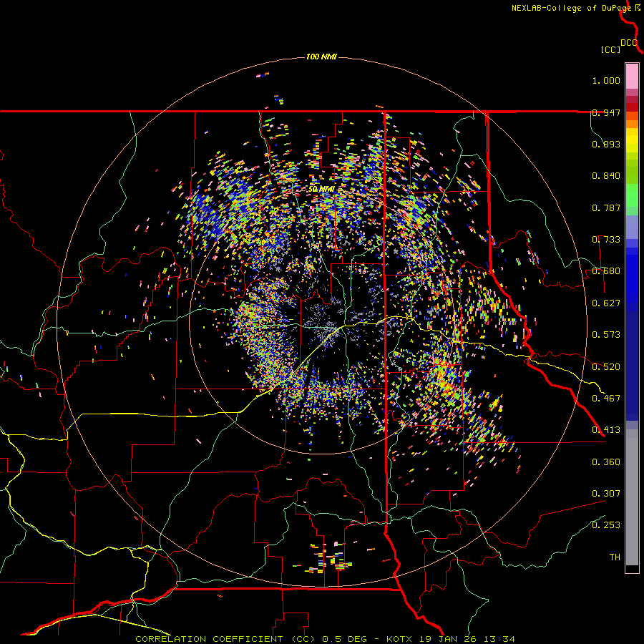Click the KOTX station identifier
644x644 pixels.
(x=401, y=639)
